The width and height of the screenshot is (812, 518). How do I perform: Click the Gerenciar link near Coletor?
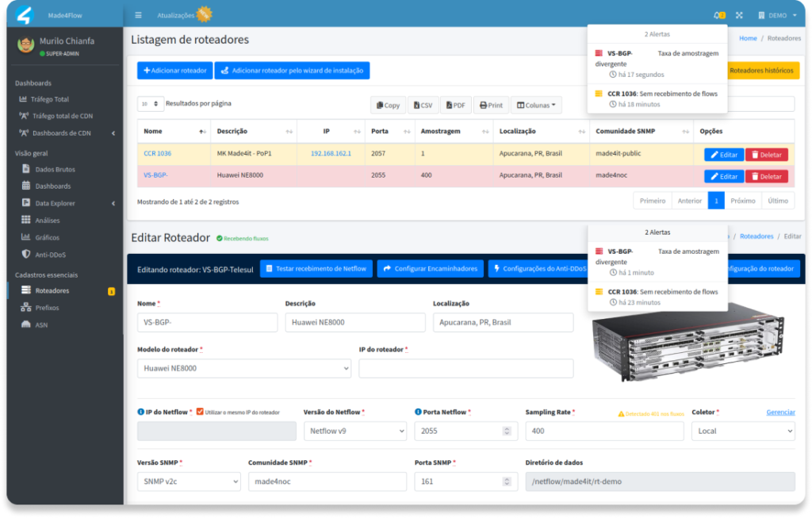780,412
